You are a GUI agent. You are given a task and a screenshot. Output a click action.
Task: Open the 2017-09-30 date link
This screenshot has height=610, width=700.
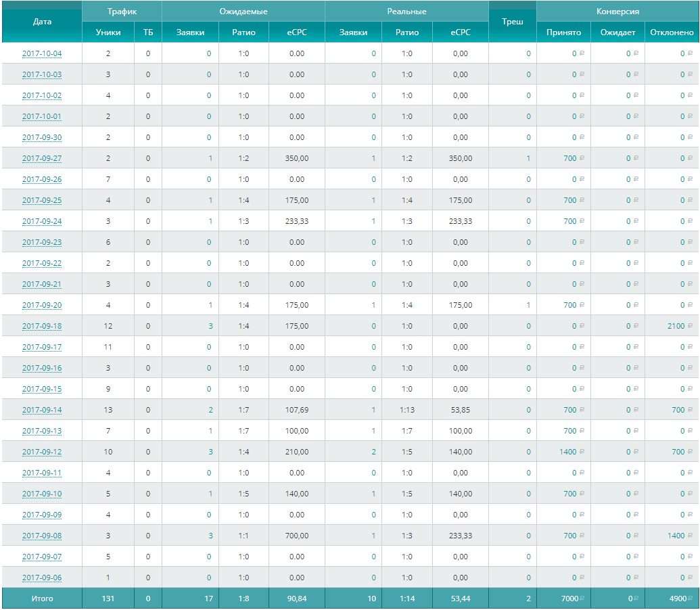[42, 137]
